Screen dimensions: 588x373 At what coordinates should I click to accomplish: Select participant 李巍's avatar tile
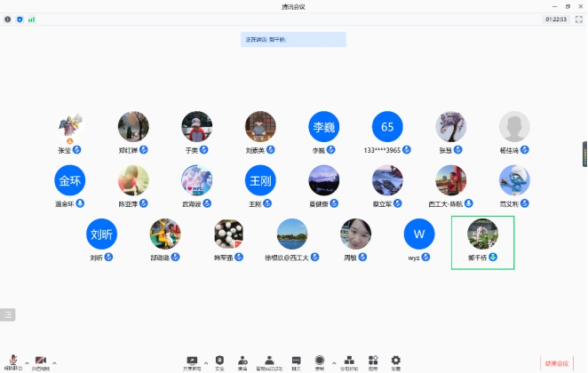pyautogui.click(x=323, y=128)
